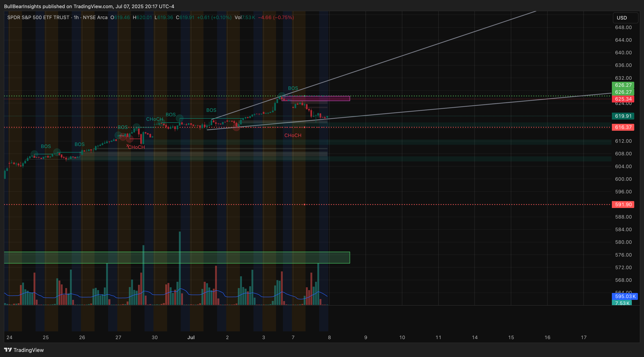Click the high value H620.01
This screenshot has width=644, height=357.
142,17
